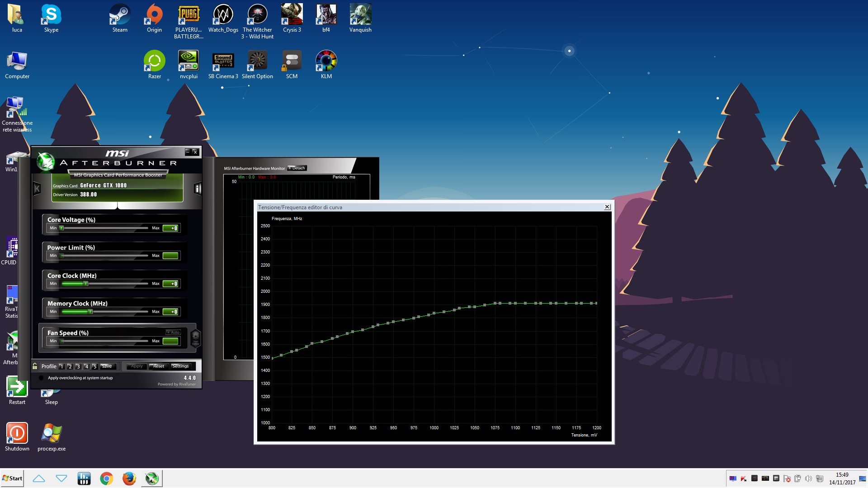This screenshot has height=488, width=868.
Task: Click the Memory Clock value field
Action: click(171, 312)
